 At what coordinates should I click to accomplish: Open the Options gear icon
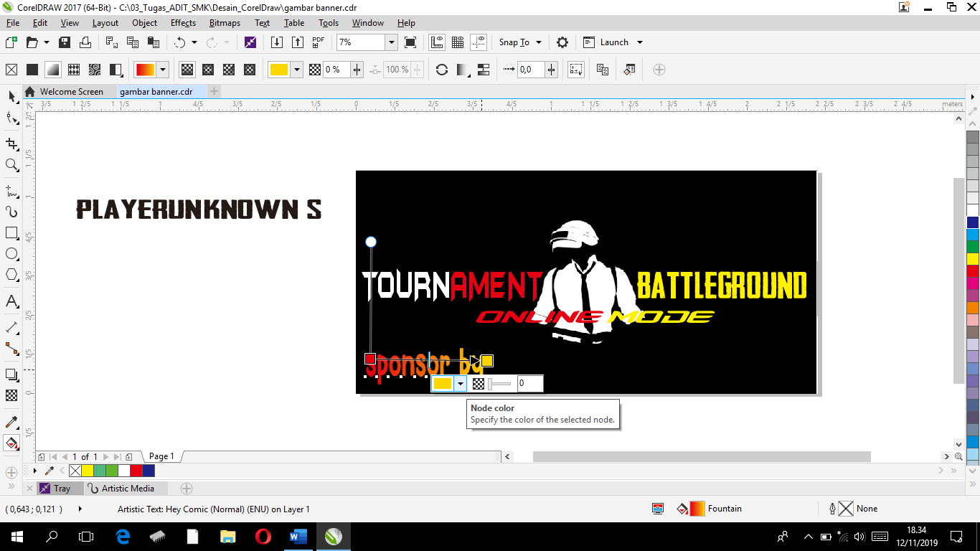562,42
